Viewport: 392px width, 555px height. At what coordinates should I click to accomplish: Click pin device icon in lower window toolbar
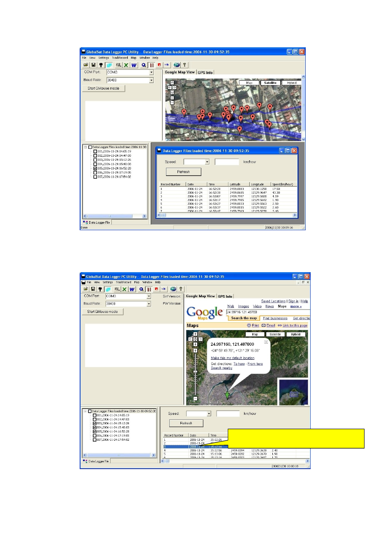100,289
